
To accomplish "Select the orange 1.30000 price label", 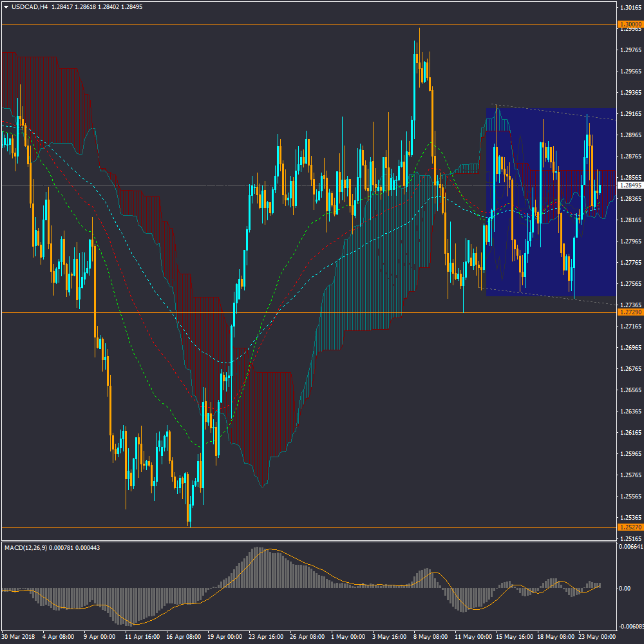I will tap(630, 23).
